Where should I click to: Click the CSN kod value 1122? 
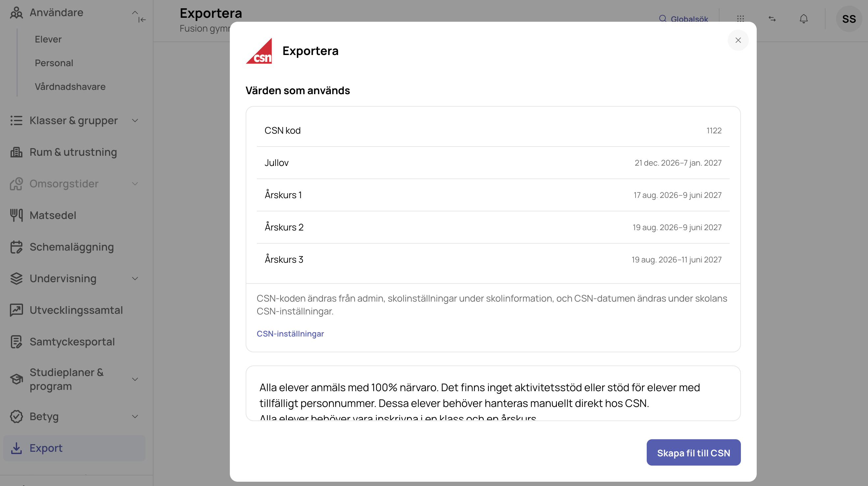pyautogui.click(x=714, y=130)
